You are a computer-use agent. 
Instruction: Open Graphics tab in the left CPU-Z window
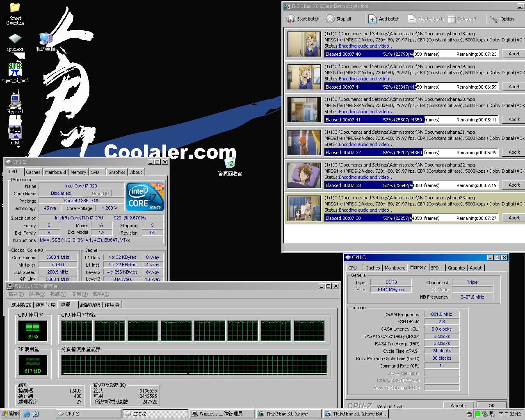[x=117, y=172]
